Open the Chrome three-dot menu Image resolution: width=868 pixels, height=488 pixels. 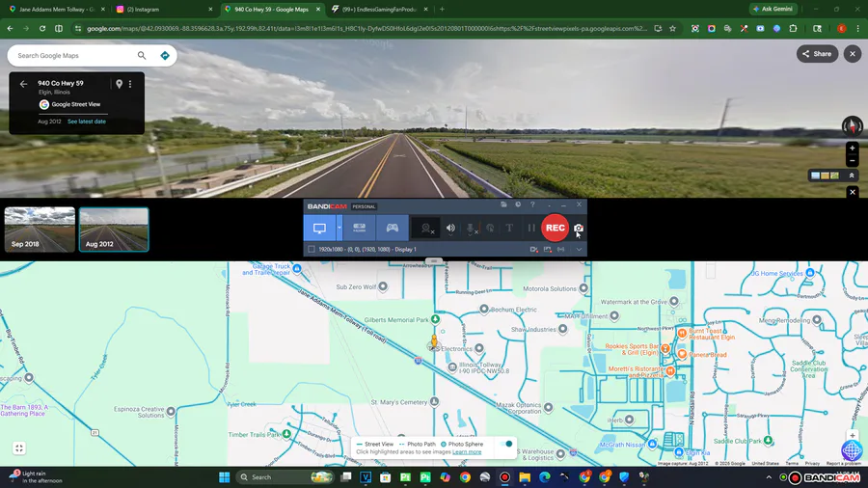(857, 28)
